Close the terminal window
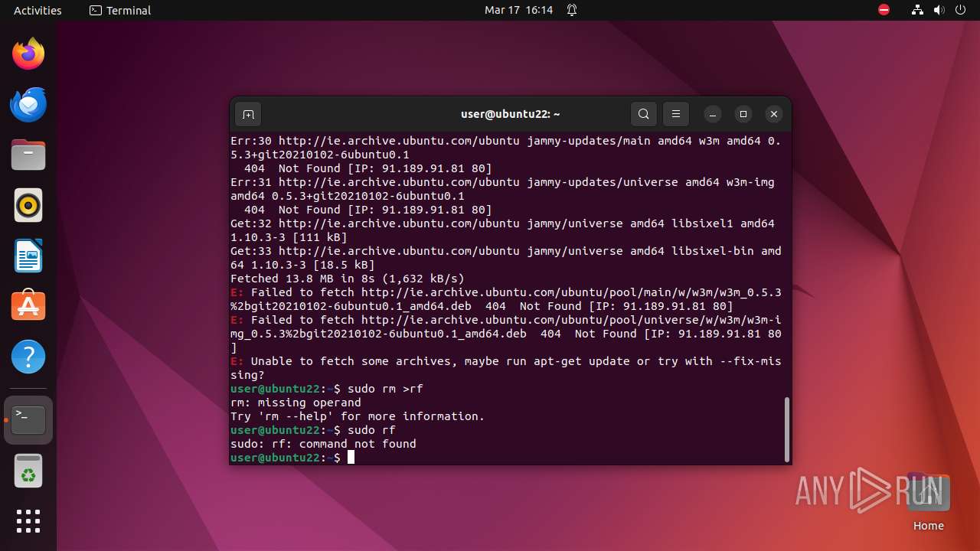The image size is (980, 551). pyautogui.click(x=774, y=114)
